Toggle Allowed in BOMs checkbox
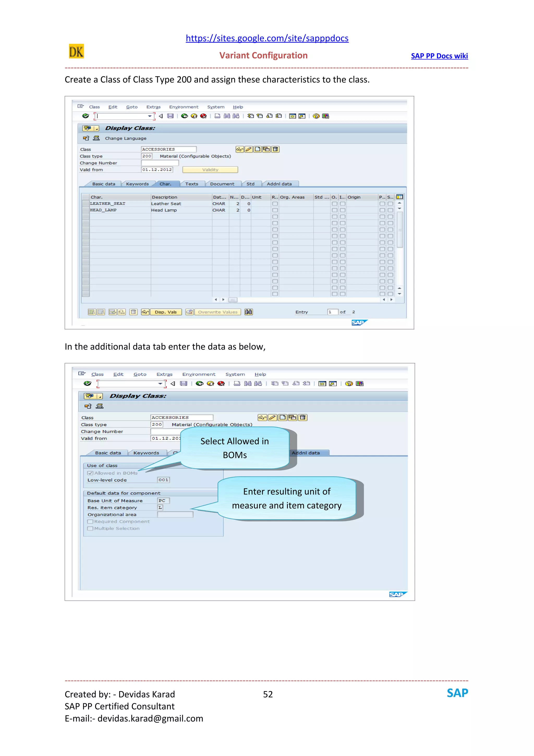 click(x=90, y=473)
